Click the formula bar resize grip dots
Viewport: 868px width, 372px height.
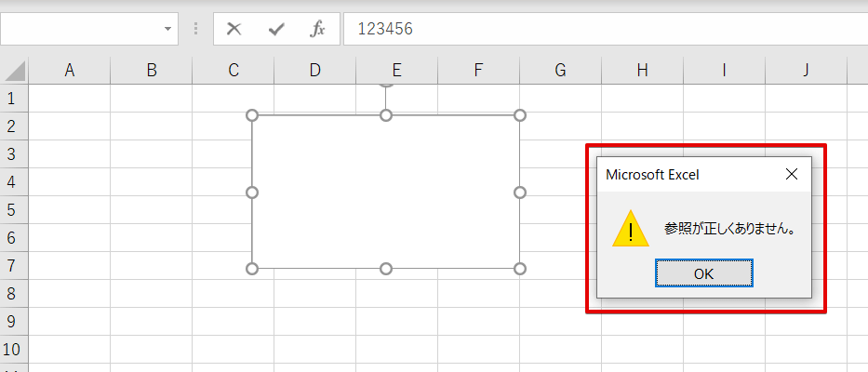[195, 29]
